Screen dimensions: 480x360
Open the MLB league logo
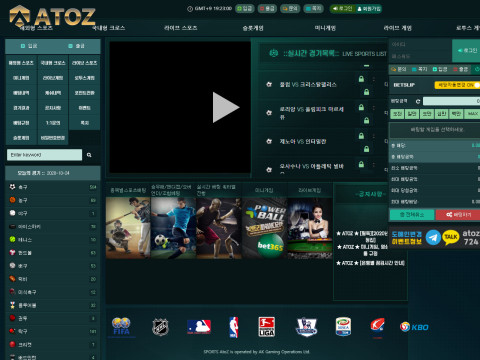coord(199,327)
